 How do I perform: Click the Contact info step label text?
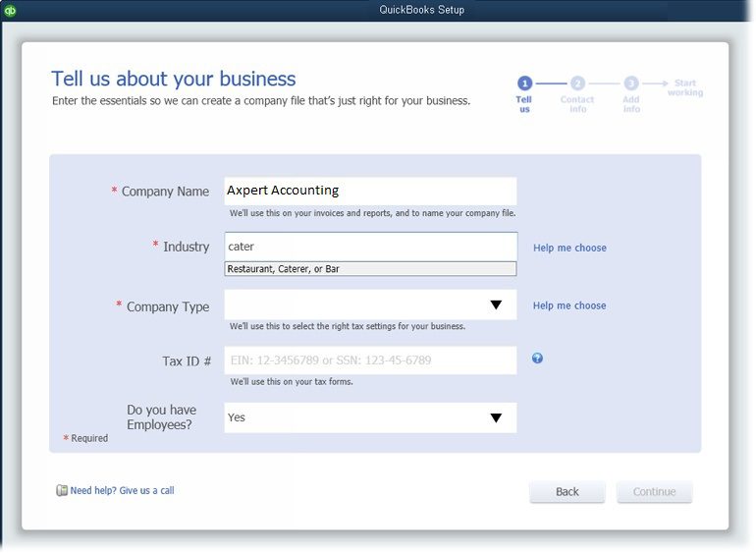click(577, 104)
